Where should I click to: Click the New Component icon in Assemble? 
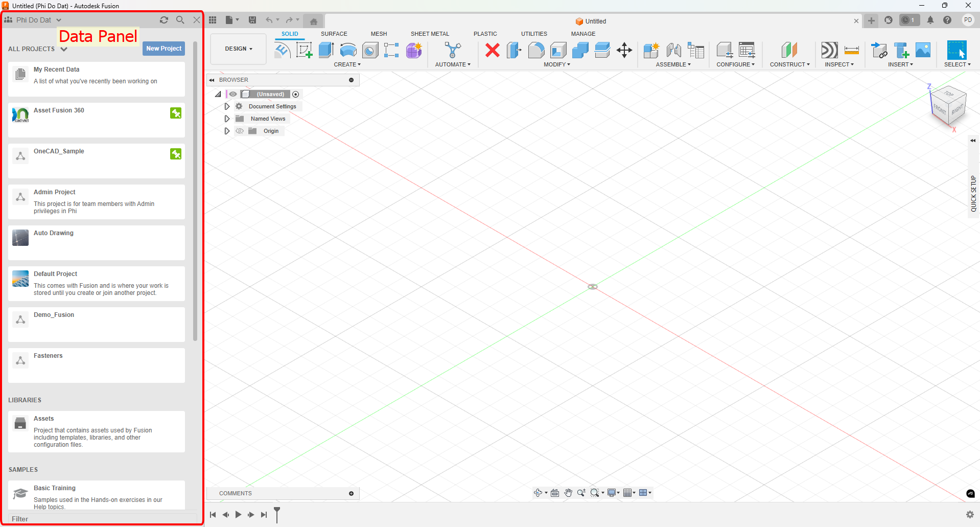[x=651, y=50]
